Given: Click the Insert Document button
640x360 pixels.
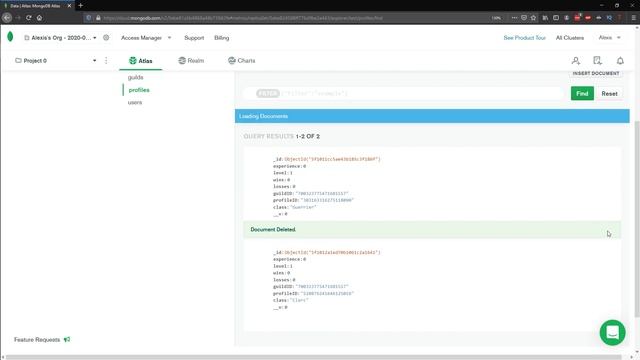Looking at the screenshot, I should click(x=596, y=73).
